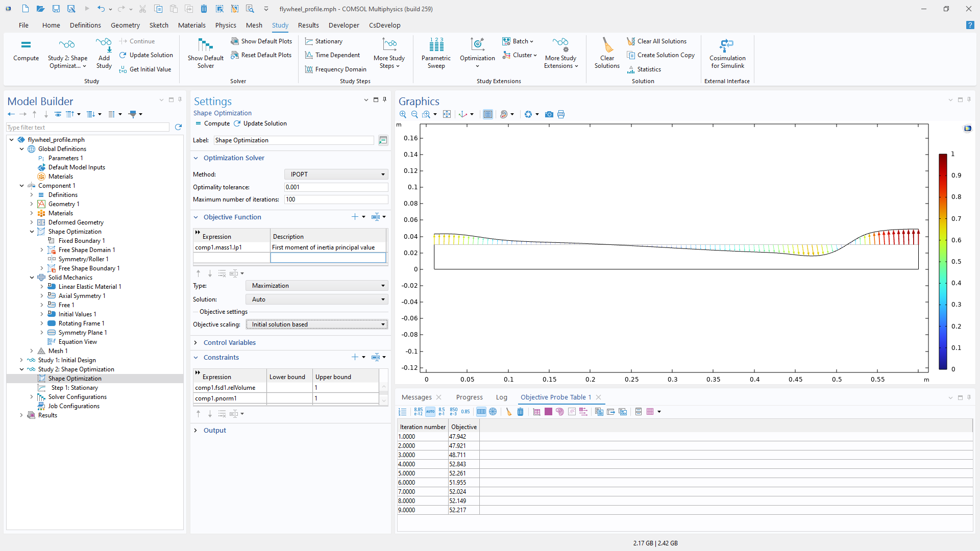Image resolution: width=980 pixels, height=551 pixels.
Task: Click Zoom Extents in Graphics toolbar
Action: (x=447, y=114)
